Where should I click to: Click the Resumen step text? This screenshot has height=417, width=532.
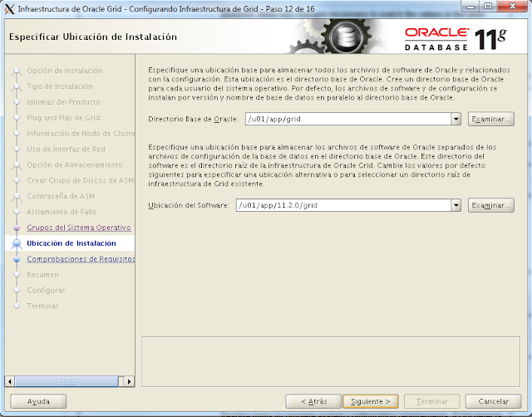(x=42, y=275)
